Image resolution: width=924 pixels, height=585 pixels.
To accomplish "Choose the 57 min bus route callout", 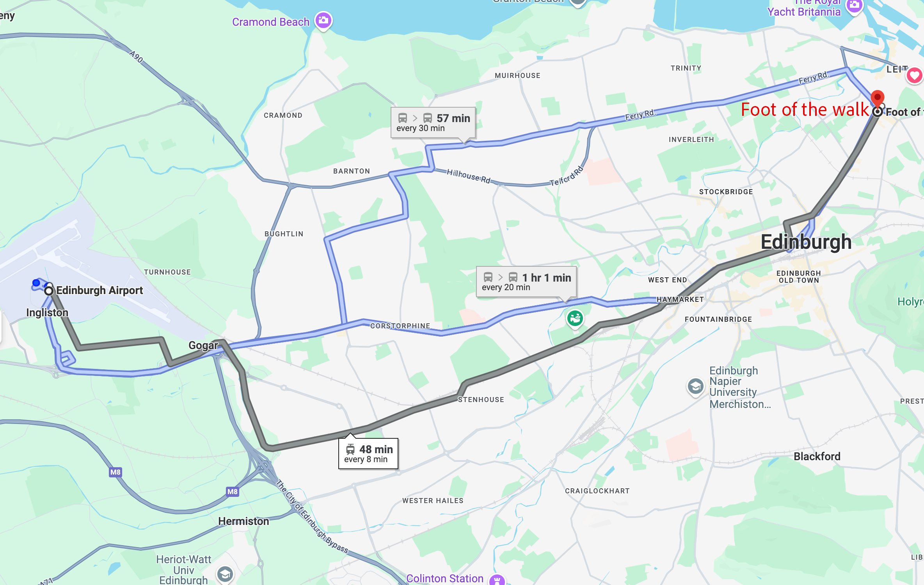I will click(433, 122).
